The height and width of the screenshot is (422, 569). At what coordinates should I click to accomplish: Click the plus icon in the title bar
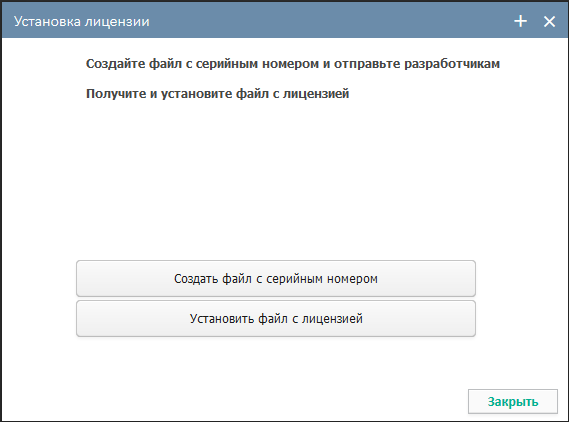click(x=520, y=21)
